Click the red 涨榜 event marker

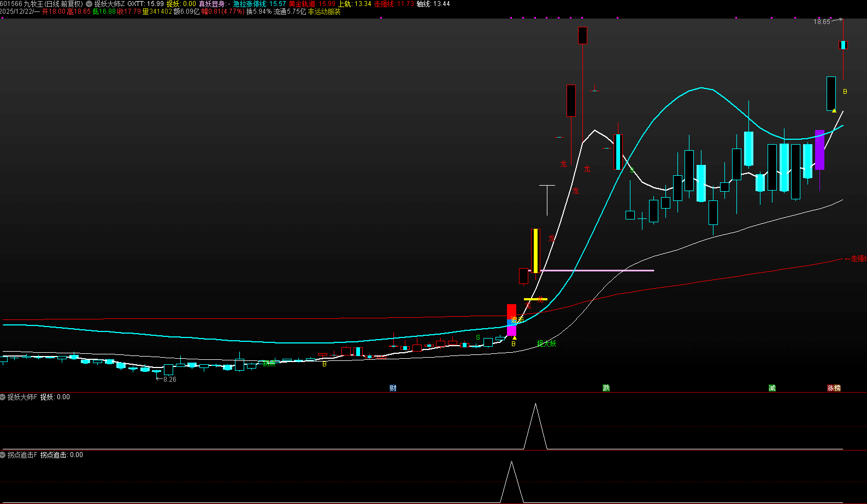(x=834, y=388)
